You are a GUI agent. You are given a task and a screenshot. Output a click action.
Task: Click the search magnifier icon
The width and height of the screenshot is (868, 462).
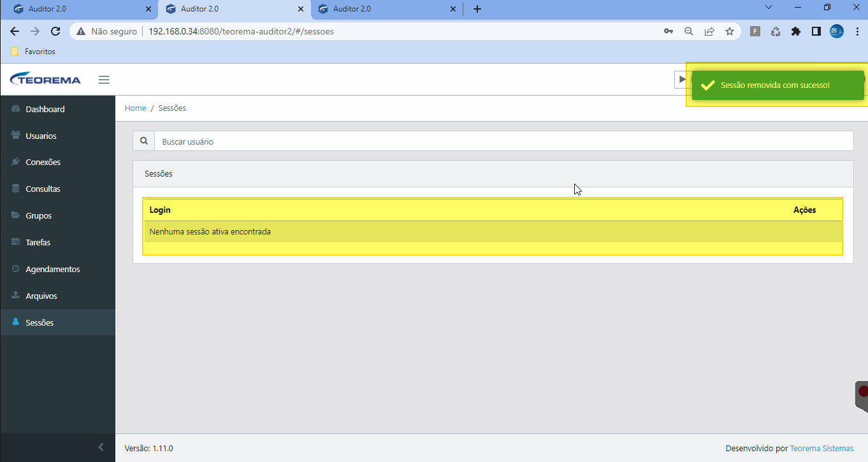pyautogui.click(x=143, y=141)
